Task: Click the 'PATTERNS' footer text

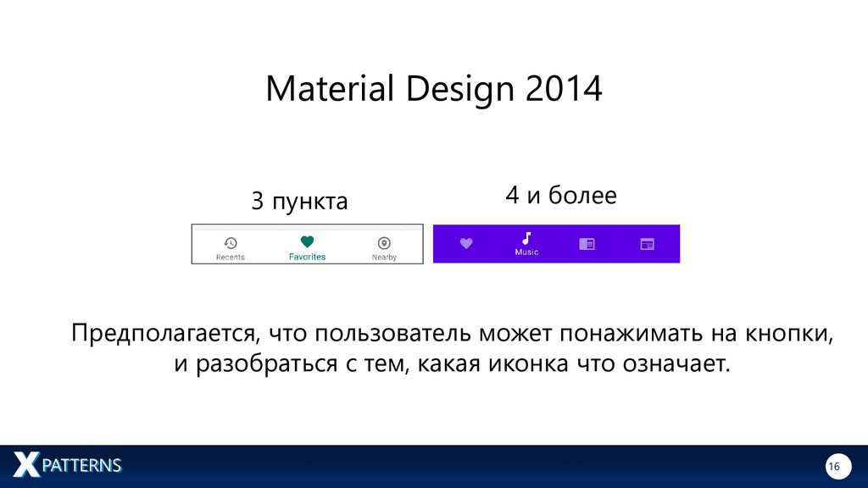Action: [82, 465]
